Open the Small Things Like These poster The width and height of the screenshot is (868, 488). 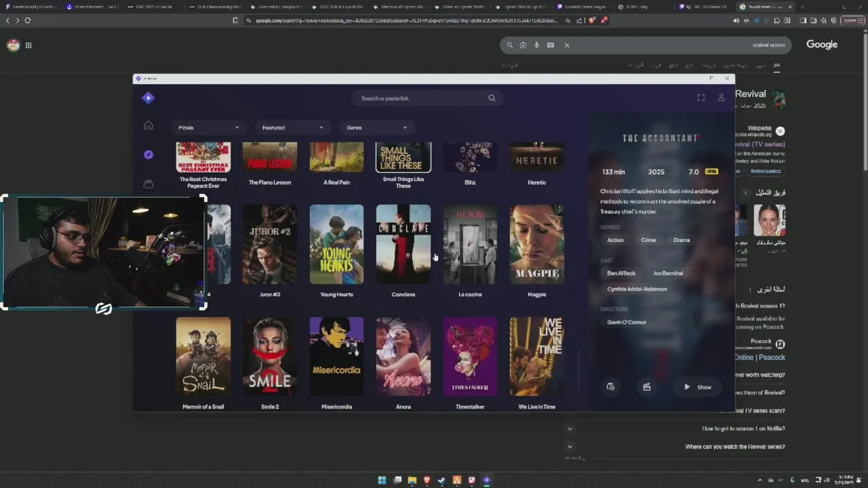click(403, 157)
